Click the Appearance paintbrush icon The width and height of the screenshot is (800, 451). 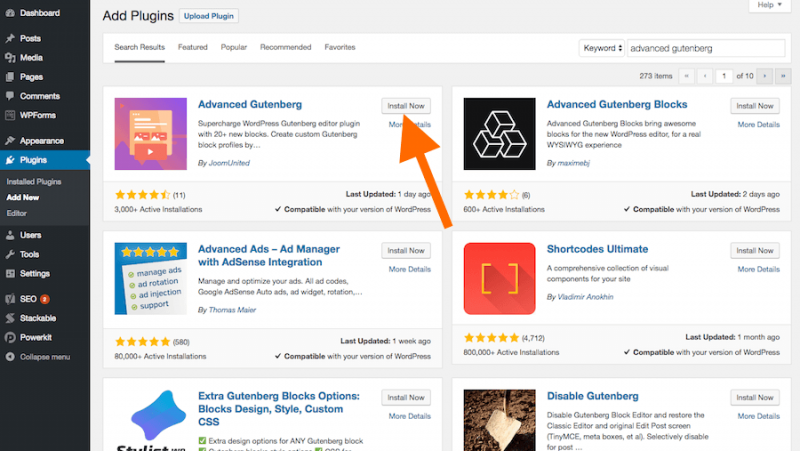point(10,140)
